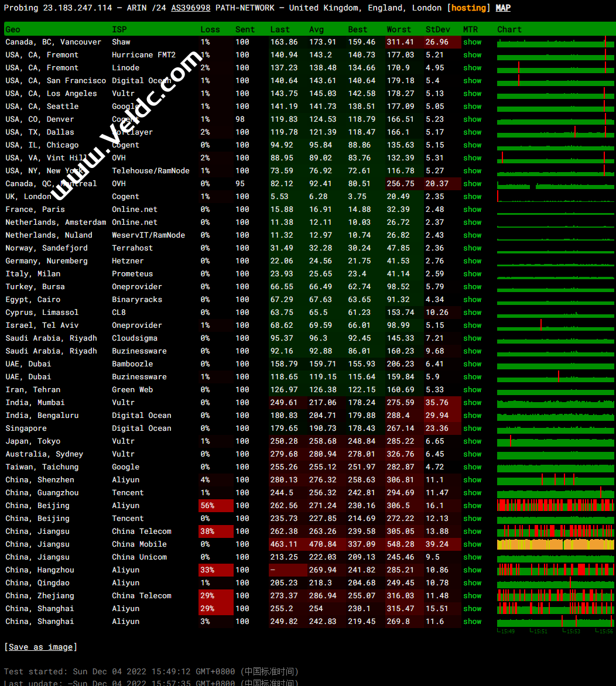Click the hosting tag in header
The image size is (616, 686).
click(468, 8)
